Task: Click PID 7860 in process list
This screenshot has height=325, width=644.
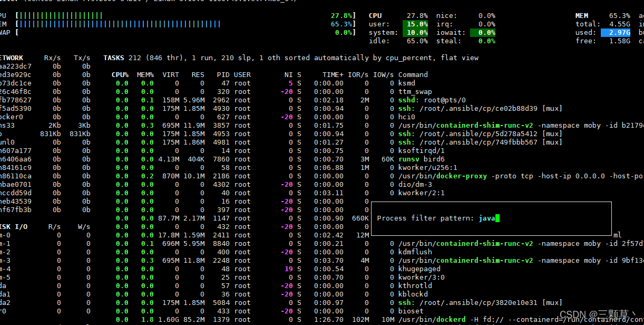Action: point(221,159)
